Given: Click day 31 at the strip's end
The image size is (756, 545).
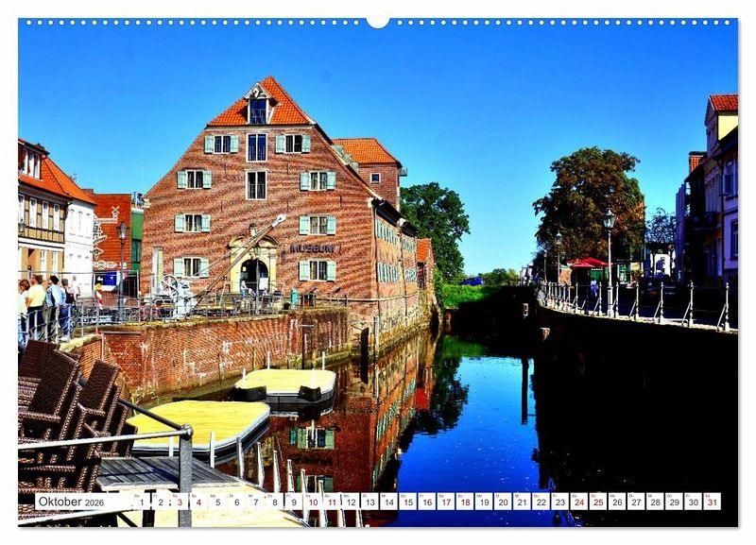Looking at the screenshot, I should (x=712, y=502).
